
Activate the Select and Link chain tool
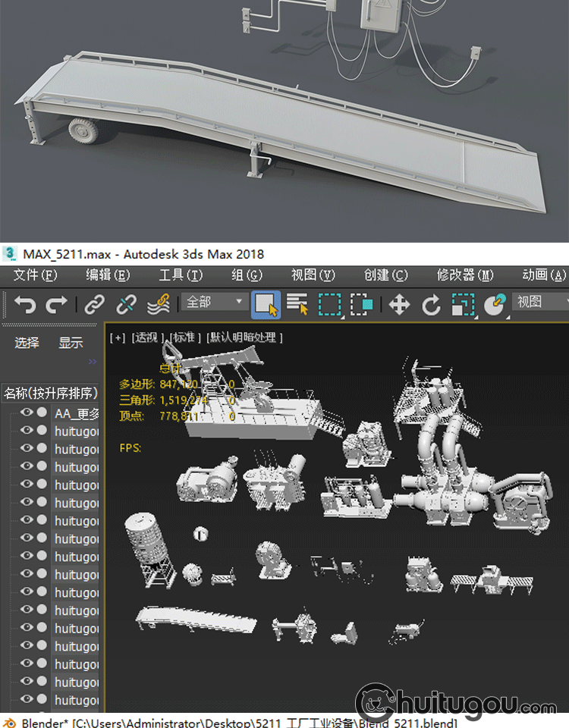coord(94,305)
